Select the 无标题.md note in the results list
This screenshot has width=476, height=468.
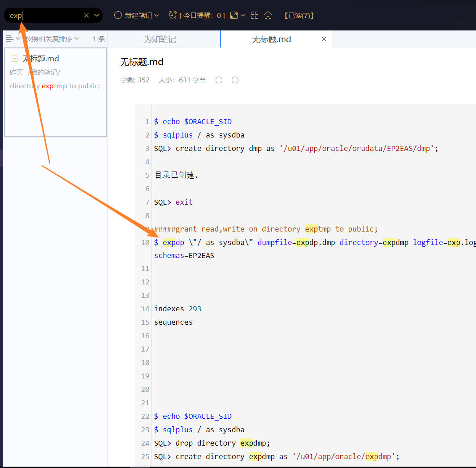55,72
